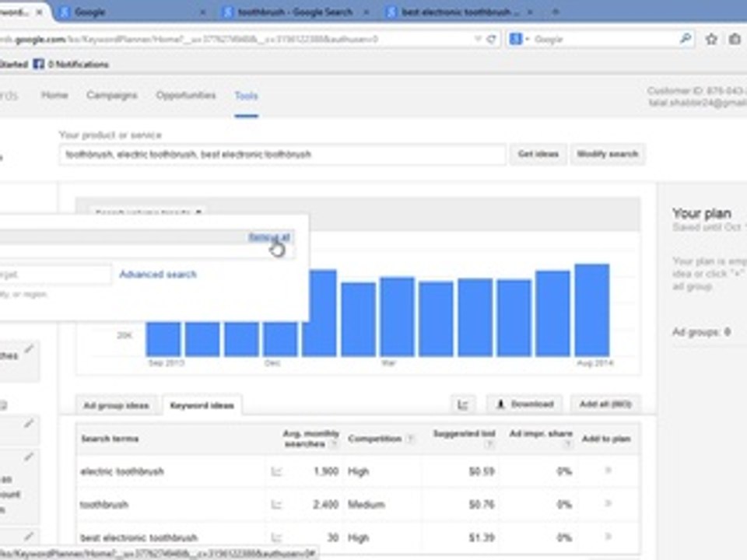The height and width of the screenshot is (560, 747).
Task: Select the Keyword ideas tab
Action: 202,405
